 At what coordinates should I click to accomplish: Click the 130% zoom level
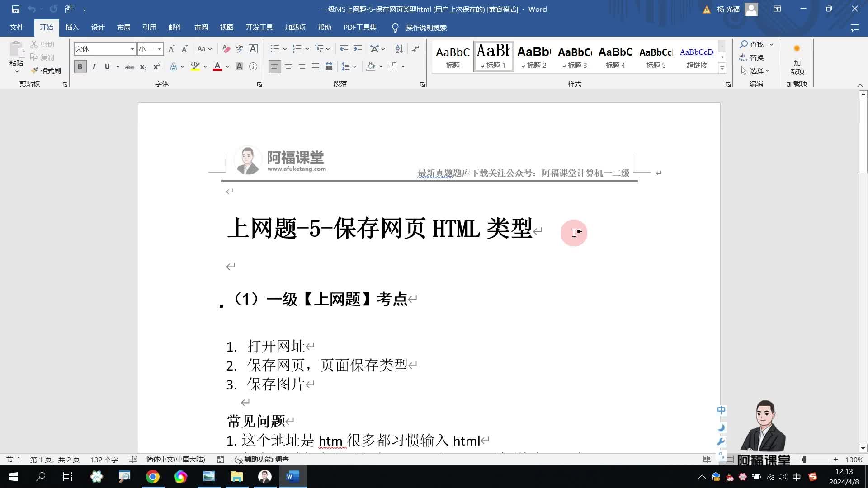click(854, 460)
